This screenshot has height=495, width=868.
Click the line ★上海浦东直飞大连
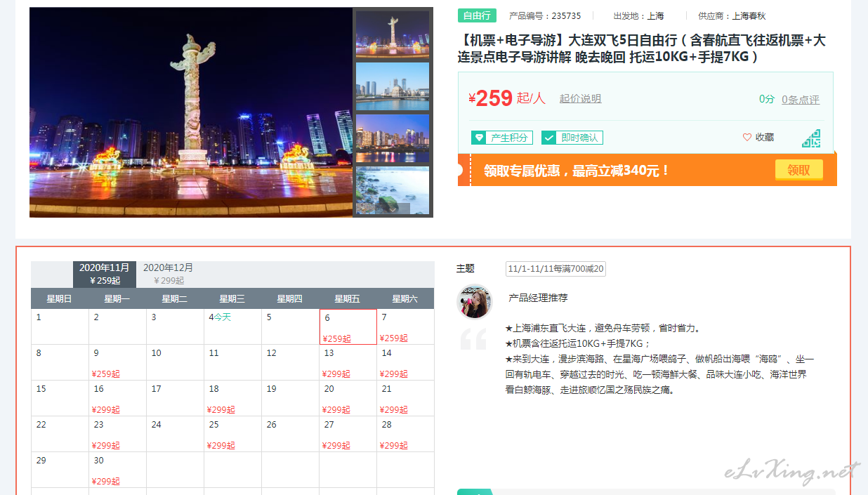pos(603,328)
